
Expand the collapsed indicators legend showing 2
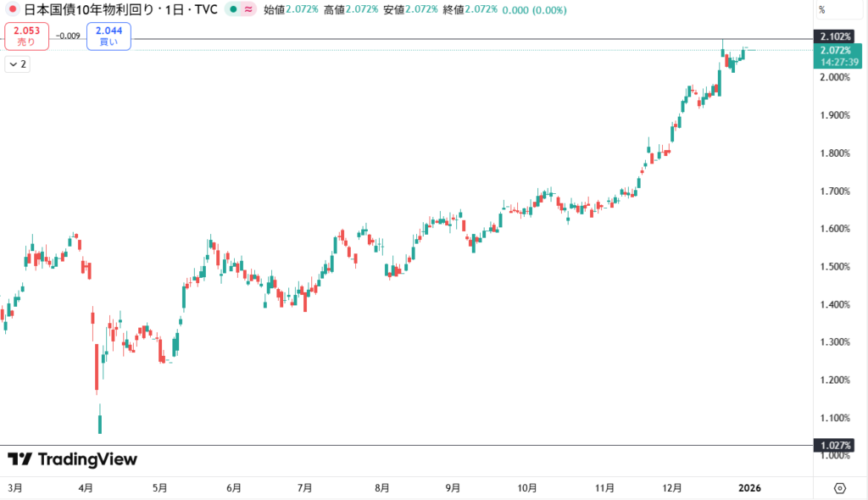(18, 64)
